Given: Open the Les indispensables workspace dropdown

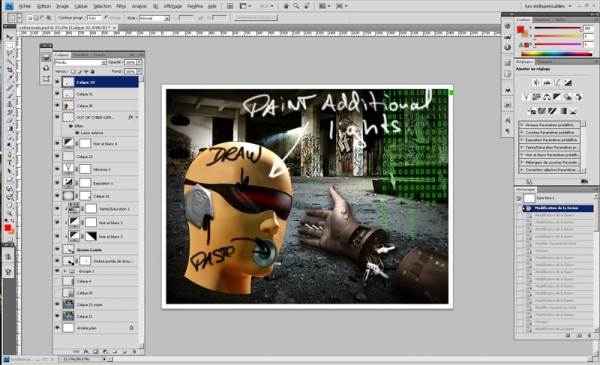Looking at the screenshot, I should [x=548, y=6].
